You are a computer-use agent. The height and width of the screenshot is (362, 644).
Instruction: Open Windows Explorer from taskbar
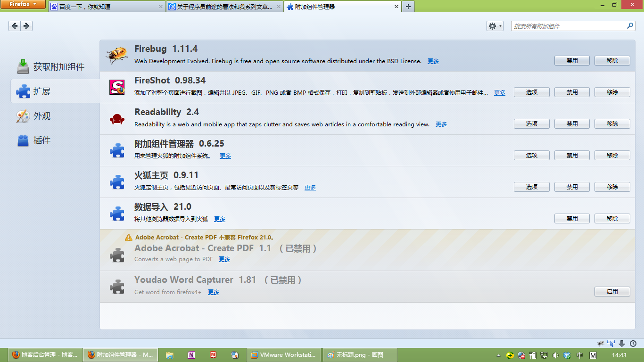pos(170,355)
